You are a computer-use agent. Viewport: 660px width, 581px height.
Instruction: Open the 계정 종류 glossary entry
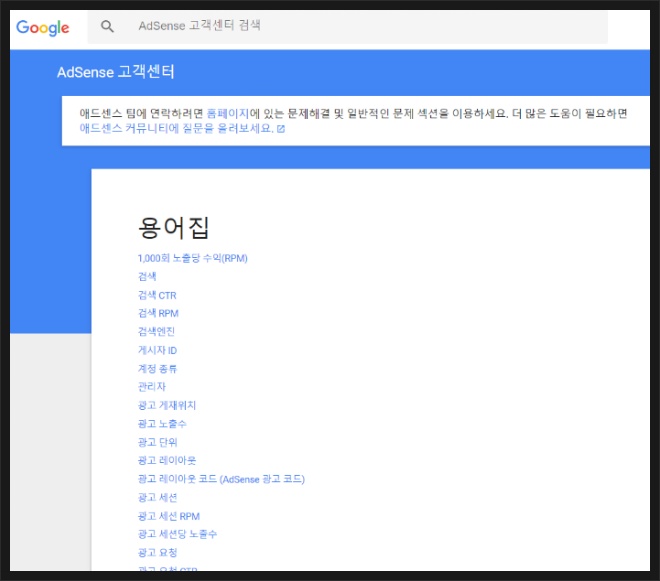point(157,369)
